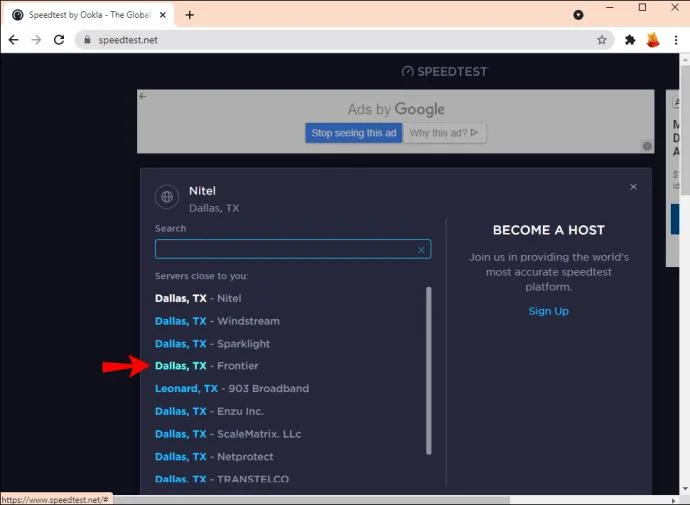Click the Ads by Google text
Viewport: 690px width, 505px height.
(x=396, y=109)
